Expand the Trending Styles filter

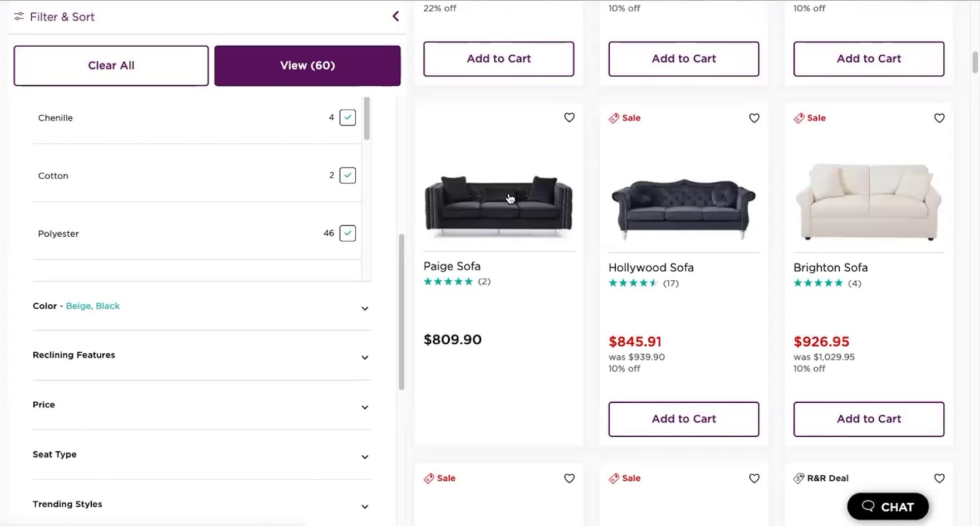365,506
